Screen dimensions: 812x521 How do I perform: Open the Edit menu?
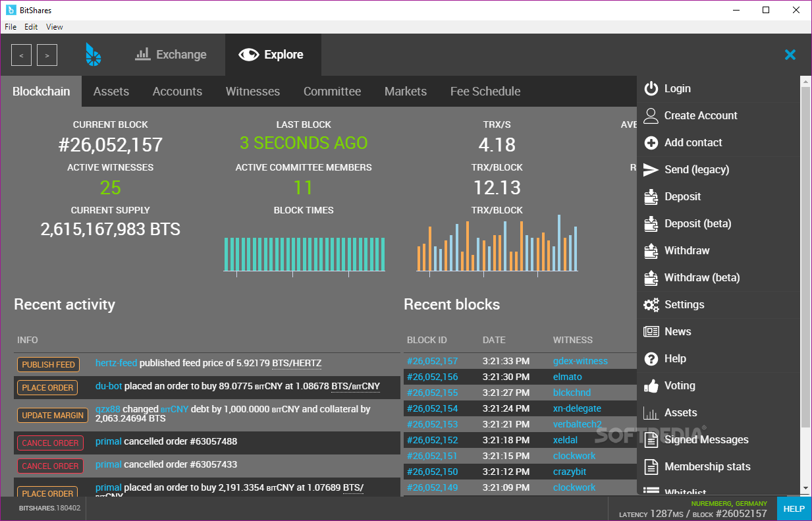pyautogui.click(x=31, y=27)
